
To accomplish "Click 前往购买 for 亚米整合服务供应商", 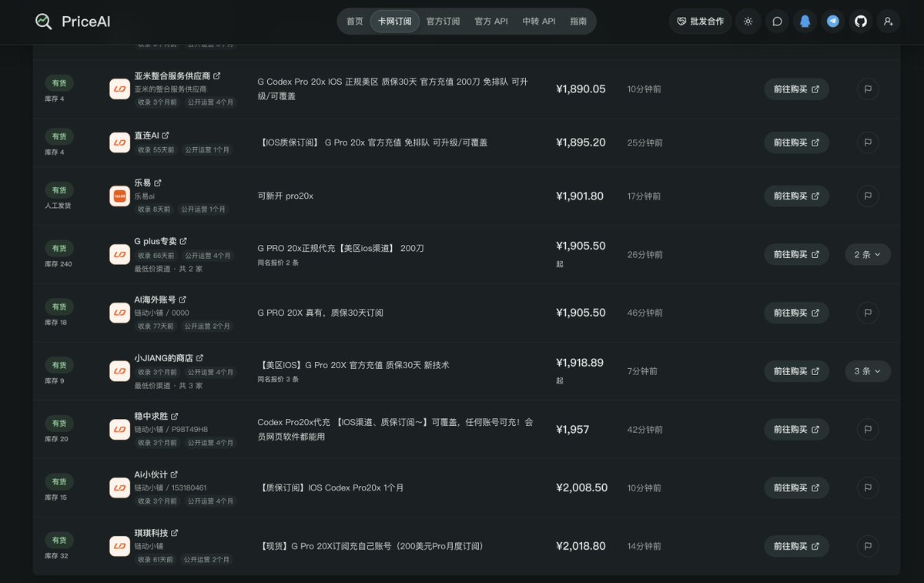I will point(796,89).
